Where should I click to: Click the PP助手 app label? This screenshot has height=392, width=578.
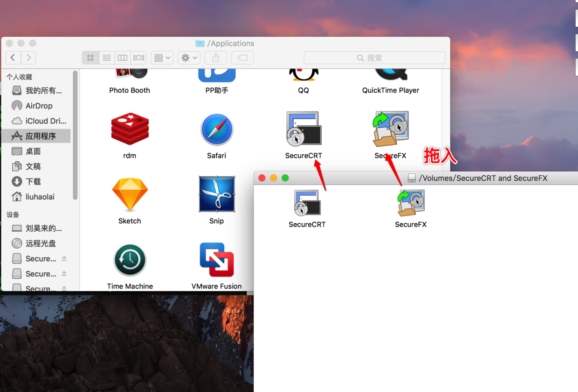[217, 90]
